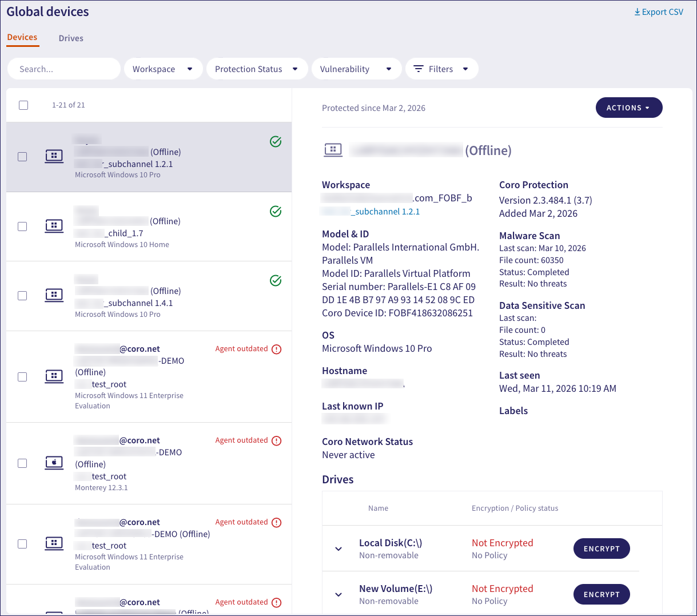697x616 pixels.
Task: Click the Apple device icon for Monterey 12.3.1
Action: [54, 463]
